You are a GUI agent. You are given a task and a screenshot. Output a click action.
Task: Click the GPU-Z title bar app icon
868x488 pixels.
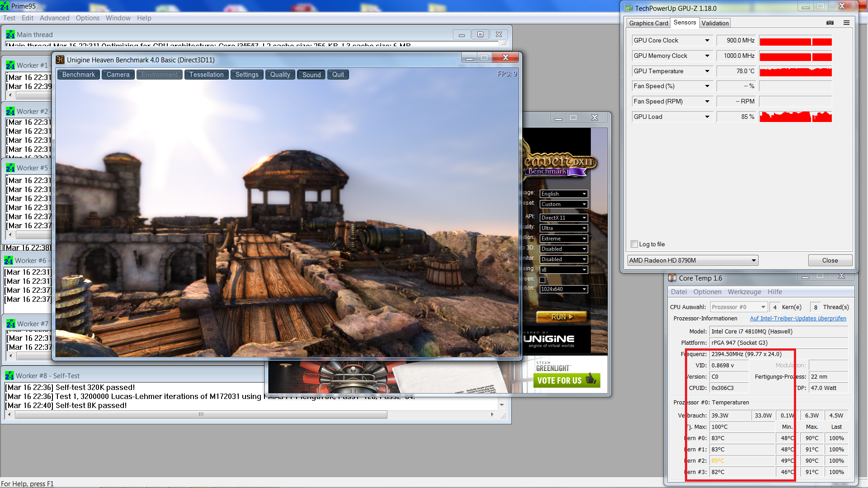point(629,8)
